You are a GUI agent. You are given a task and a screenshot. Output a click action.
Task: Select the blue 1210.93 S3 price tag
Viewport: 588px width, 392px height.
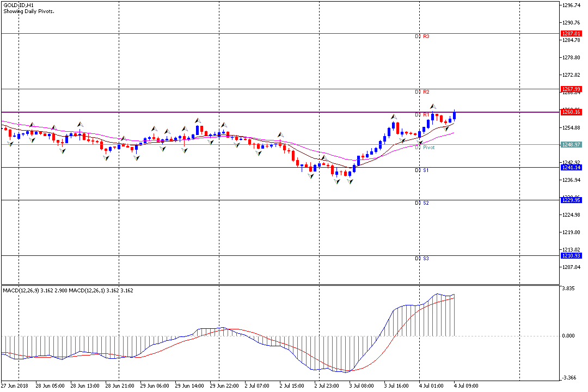[571, 255]
